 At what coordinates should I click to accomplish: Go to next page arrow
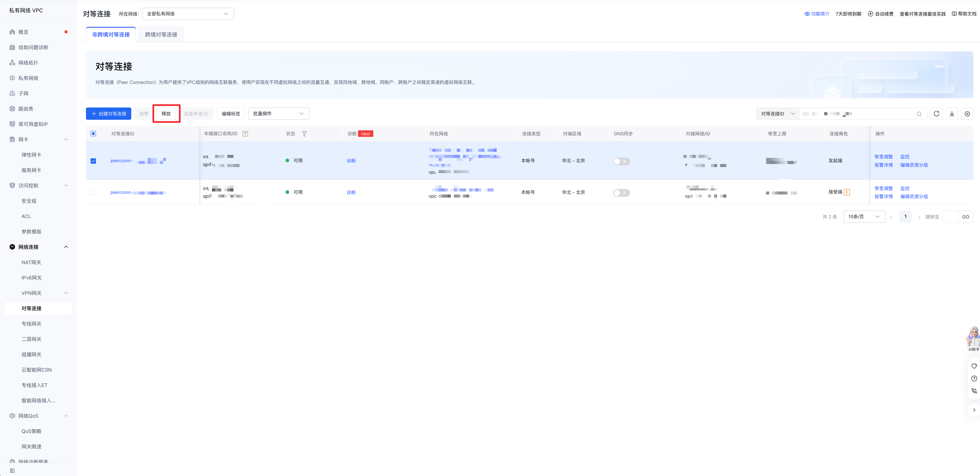[x=919, y=217]
